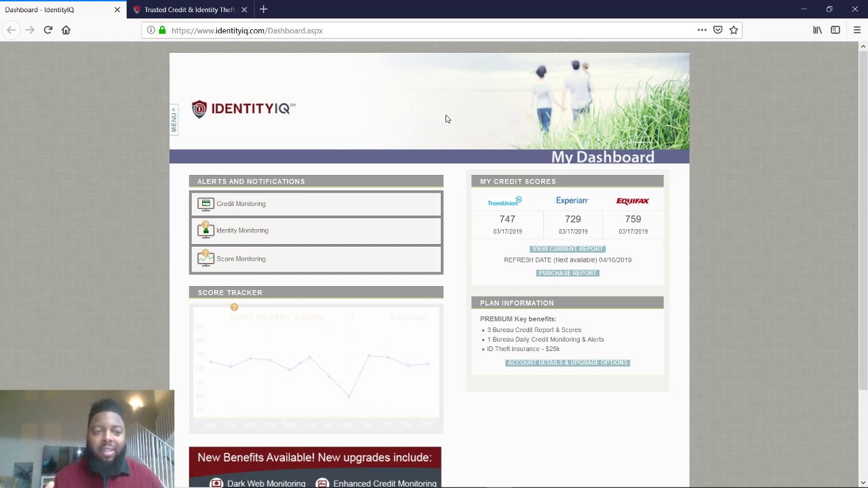Open the Score Monitoring alerts row
Viewport: 868px width, 488px height.
[x=316, y=259]
